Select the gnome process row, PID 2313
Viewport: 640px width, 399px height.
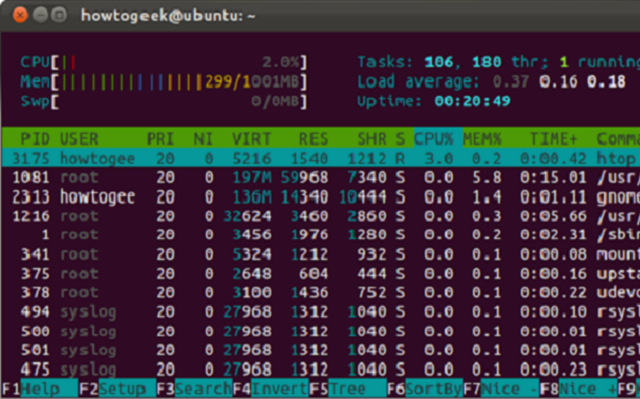click(x=321, y=197)
